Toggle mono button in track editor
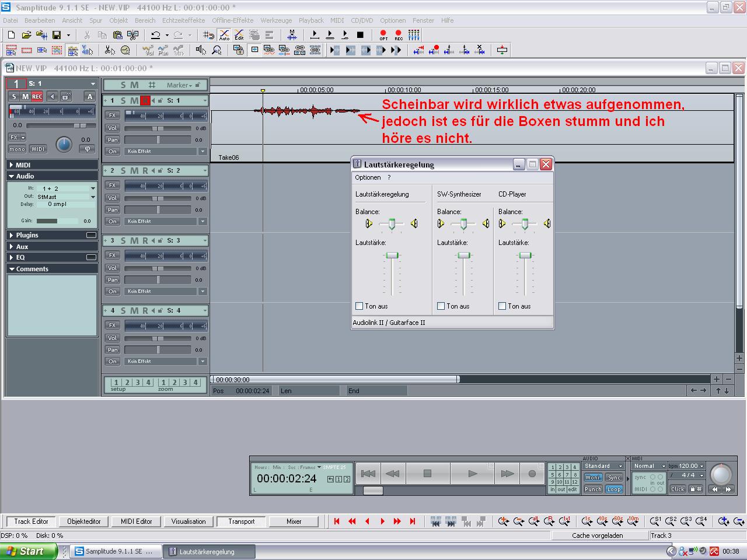The width and height of the screenshot is (747, 560). click(17, 149)
